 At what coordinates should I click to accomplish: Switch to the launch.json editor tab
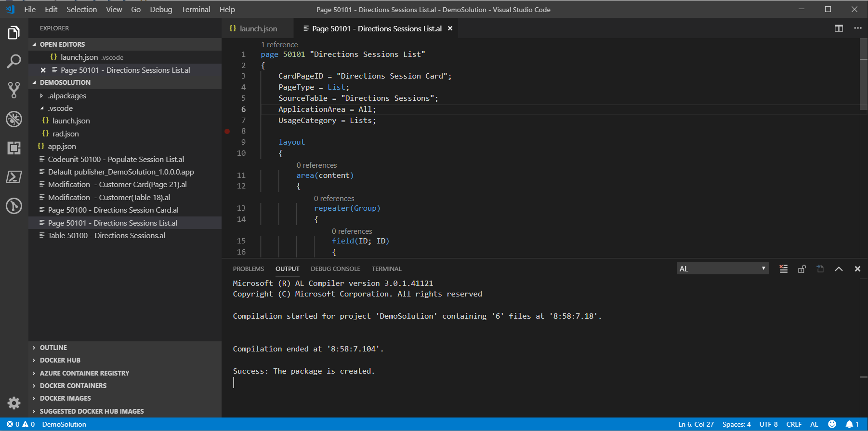tap(258, 28)
